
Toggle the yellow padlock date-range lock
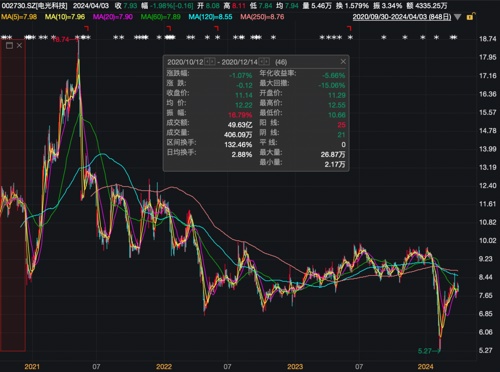click(x=470, y=17)
